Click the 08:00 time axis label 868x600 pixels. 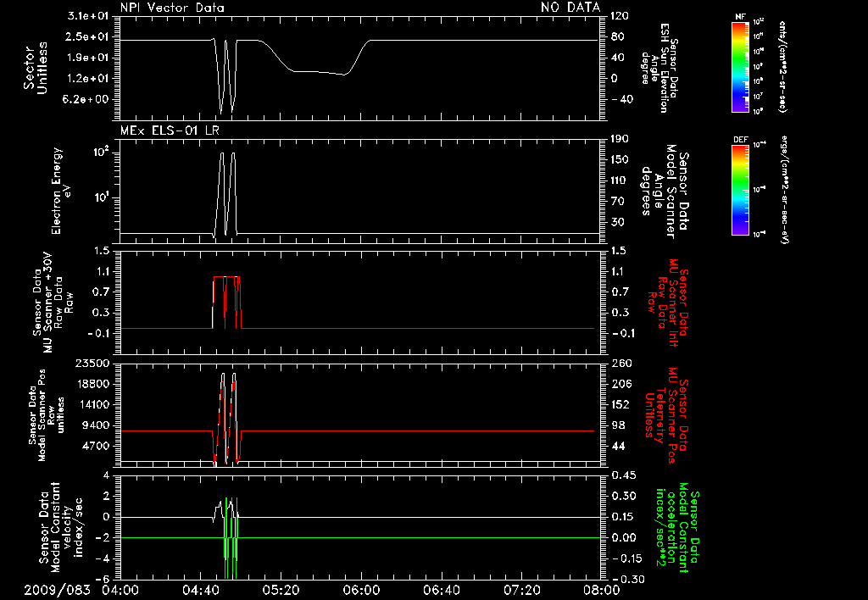click(602, 590)
